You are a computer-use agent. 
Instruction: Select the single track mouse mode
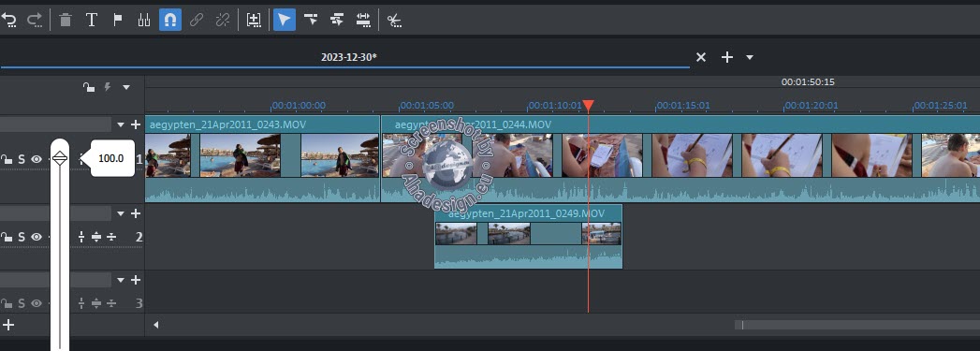click(311, 20)
